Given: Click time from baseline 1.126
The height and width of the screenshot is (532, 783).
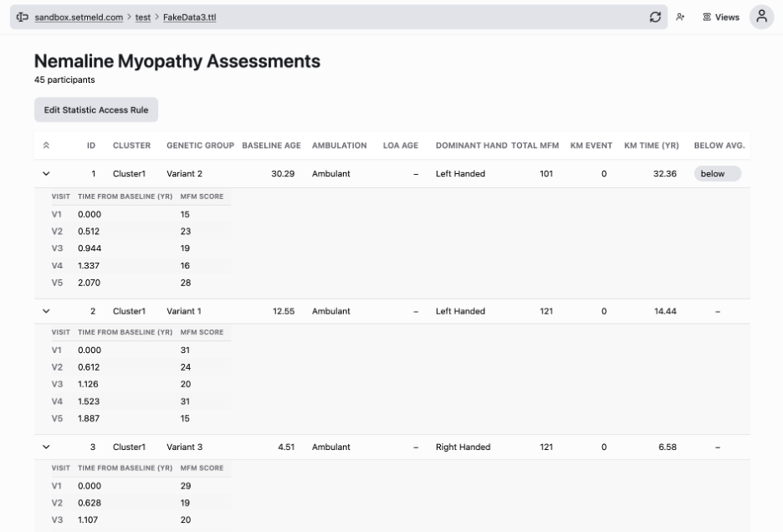Looking at the screenshot, I should pos(88,384).
